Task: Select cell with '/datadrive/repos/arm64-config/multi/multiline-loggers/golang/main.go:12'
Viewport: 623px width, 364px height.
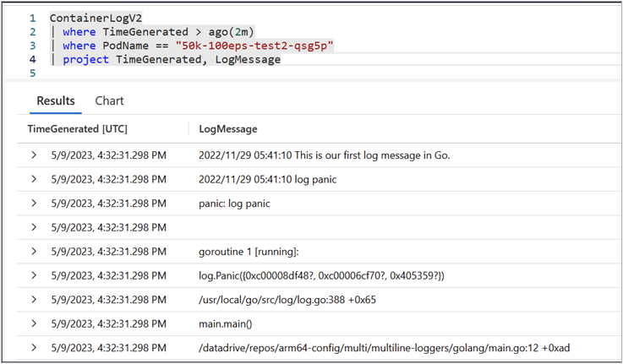Action: [385, 348]
